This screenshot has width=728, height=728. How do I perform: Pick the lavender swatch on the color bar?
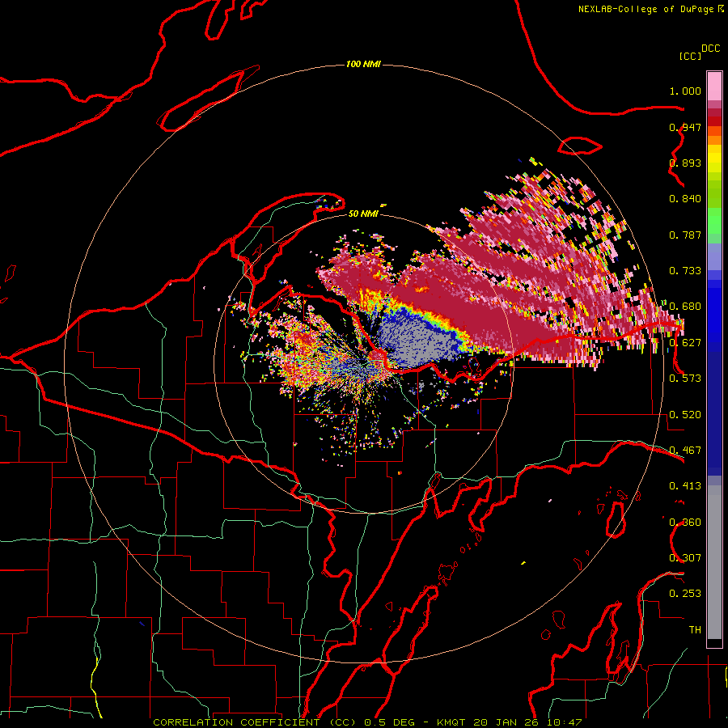714,256
